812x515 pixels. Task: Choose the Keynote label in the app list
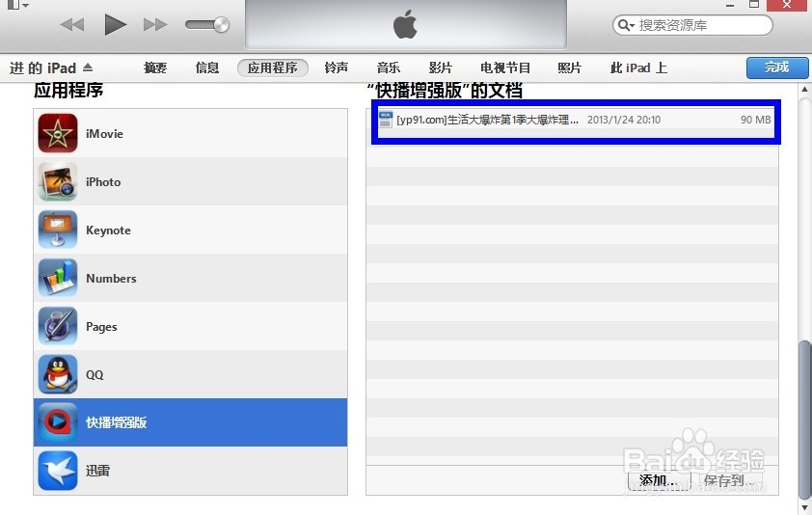(108, 230)
